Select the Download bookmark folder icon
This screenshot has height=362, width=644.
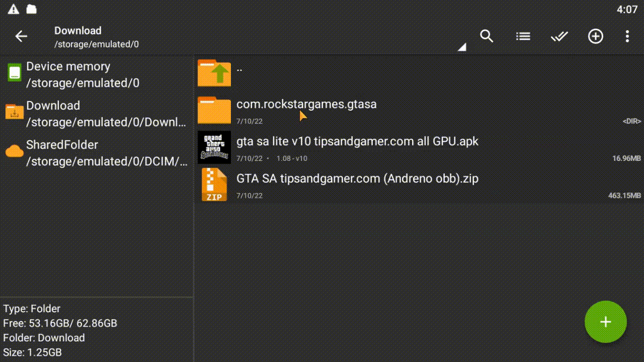14,112
